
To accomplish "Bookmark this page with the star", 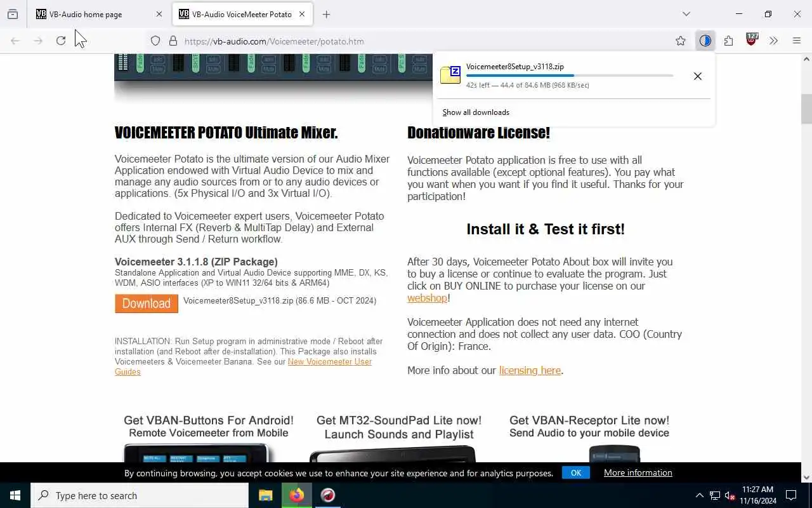I will (x=681, y=41).
